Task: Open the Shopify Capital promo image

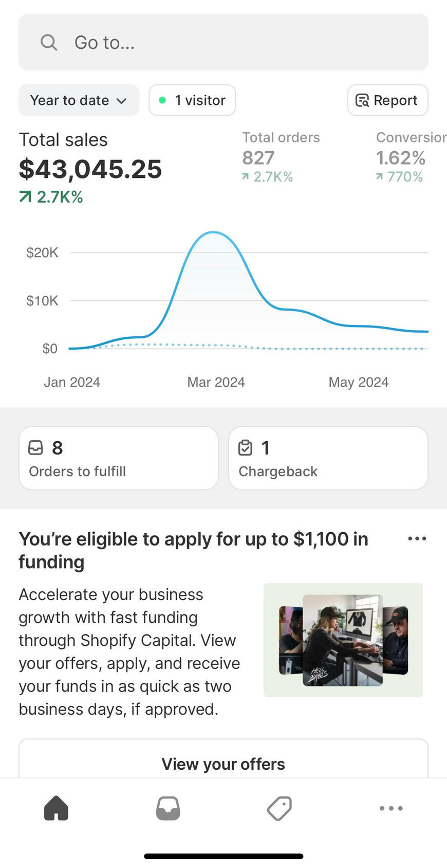Action: coord(343,640)
